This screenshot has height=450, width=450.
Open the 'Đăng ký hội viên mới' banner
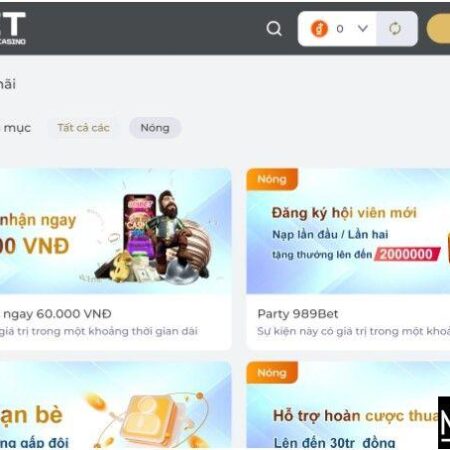point(348,231)
